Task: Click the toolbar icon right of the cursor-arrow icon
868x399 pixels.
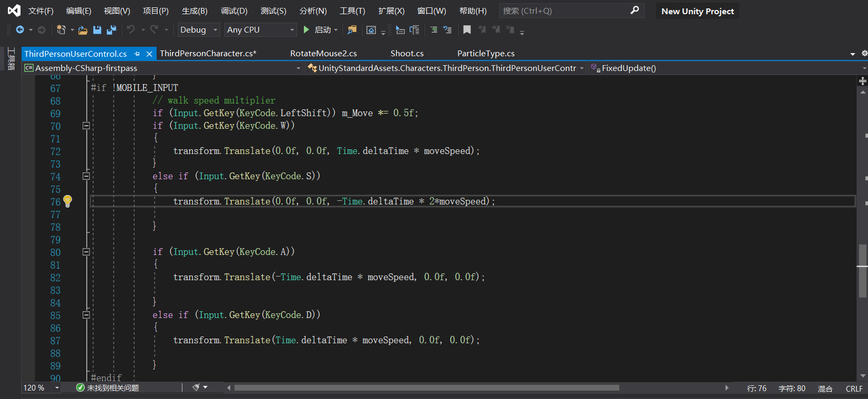Action: [x=414, y=30]
